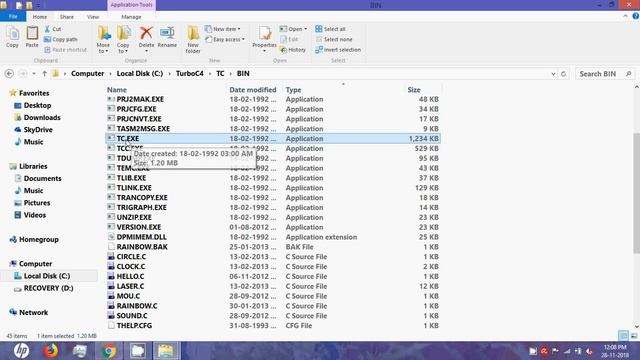The height and width of the screenshot is (360, 640).
Task: Select the DPMIMEM.DLL file
Action: pyautogui.click(x=273, y=237)
